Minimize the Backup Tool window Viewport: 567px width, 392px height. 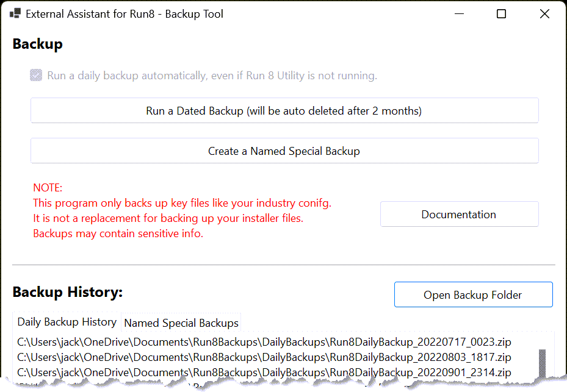click(458, 13)
